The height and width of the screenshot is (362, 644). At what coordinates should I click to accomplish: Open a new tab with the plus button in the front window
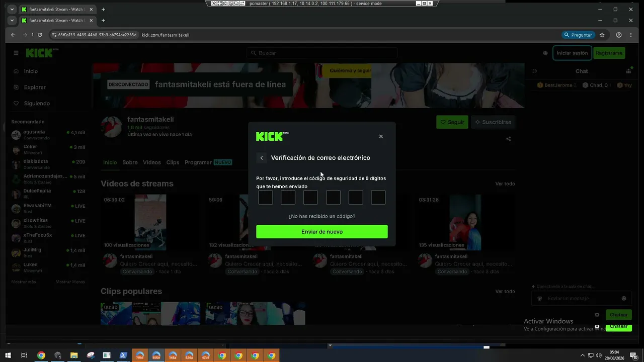point(103,21)
